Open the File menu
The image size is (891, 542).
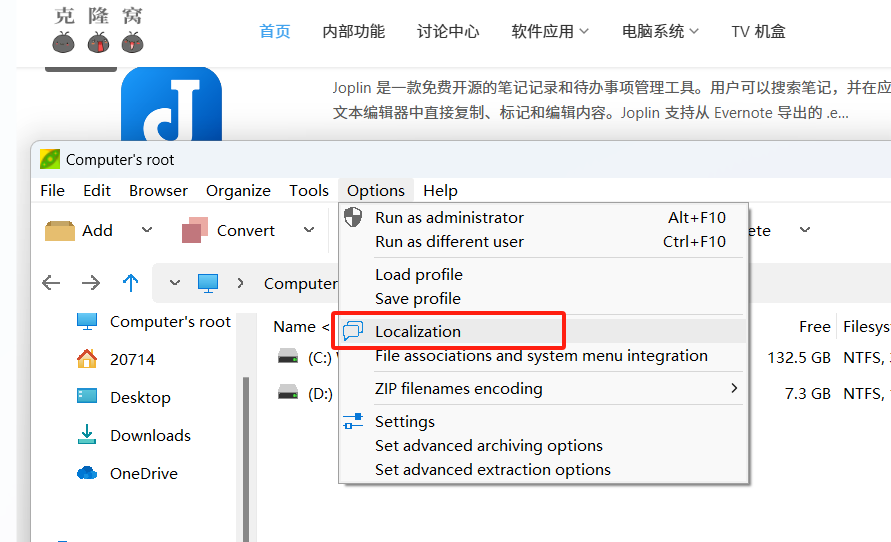click(52, 190)
